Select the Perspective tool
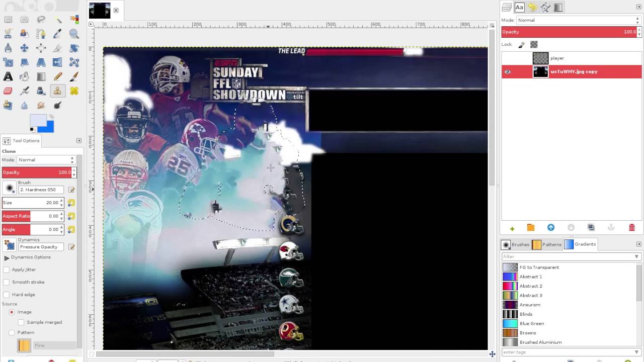The width and height of the screenshot is (644, 362). click(x=41, y=62)
